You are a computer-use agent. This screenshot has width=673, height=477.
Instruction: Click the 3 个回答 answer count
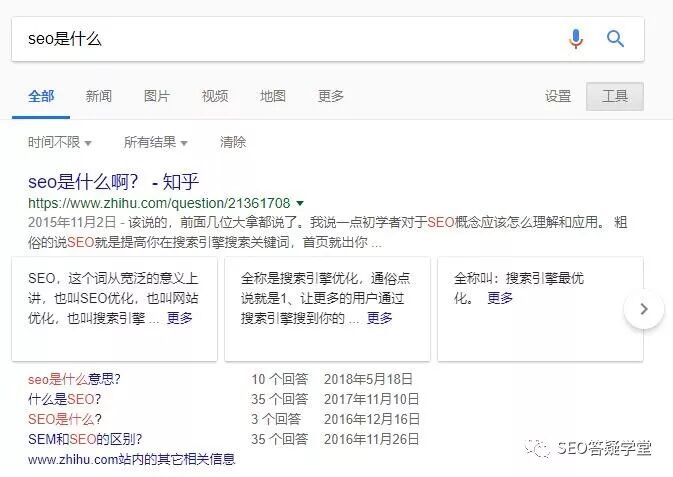pyautogui.click(x=276, y=419)
